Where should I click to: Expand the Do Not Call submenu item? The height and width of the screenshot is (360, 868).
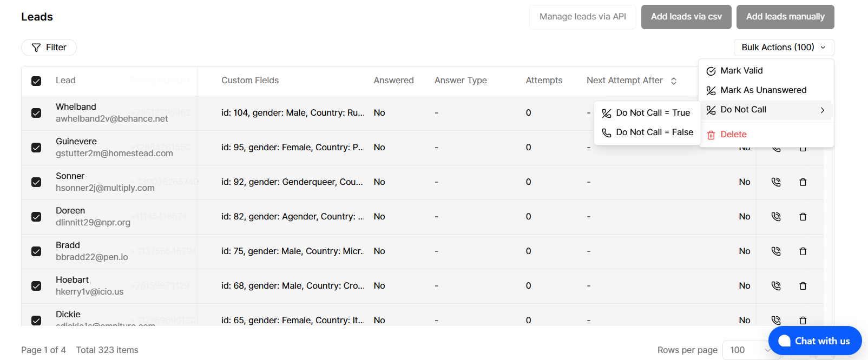pos(766,110)
